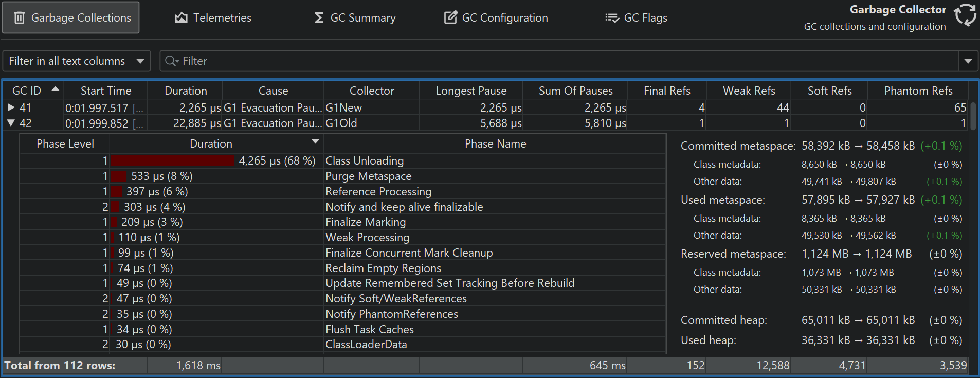Click the Class Unloading duration bar
This screenshot has width=980, height=378.
(x=173, y=161)
